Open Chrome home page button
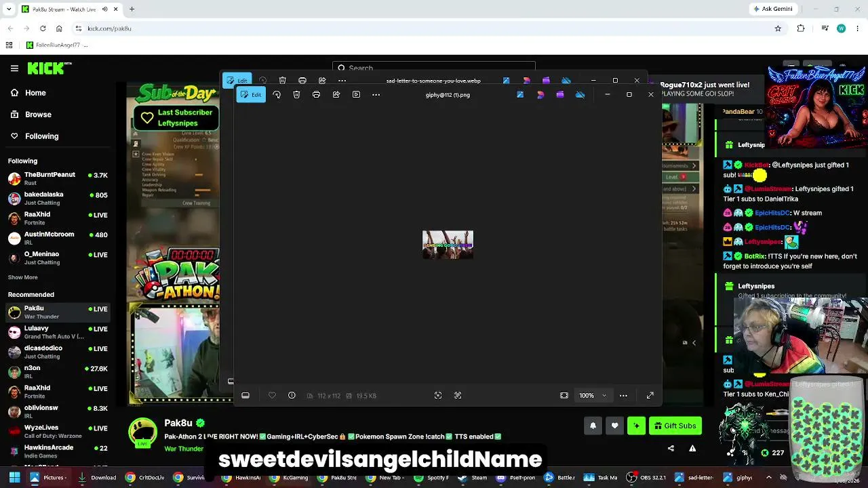Screen dimensions: 868x488 click(x=59, y=28)
